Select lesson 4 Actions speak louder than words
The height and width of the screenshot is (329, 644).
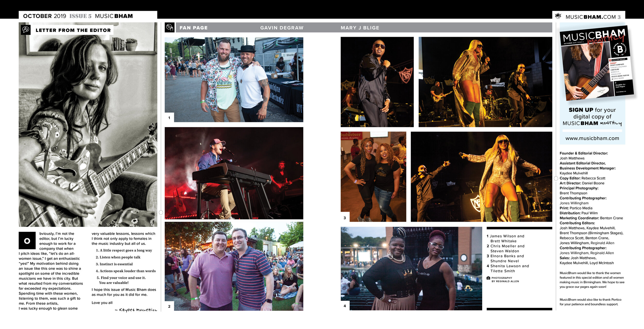[126, 271]
